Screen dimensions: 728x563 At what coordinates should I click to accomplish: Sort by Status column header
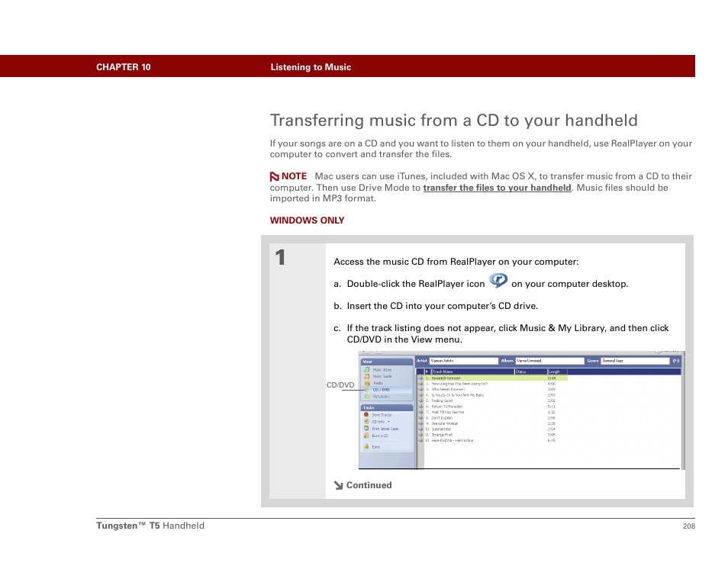point(530,372)
